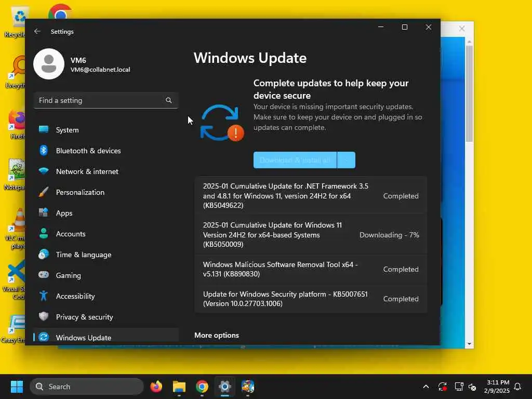Select Accessibility in the sidebar
The height and width of the screenshot is (399, 532).
(106, 296)
